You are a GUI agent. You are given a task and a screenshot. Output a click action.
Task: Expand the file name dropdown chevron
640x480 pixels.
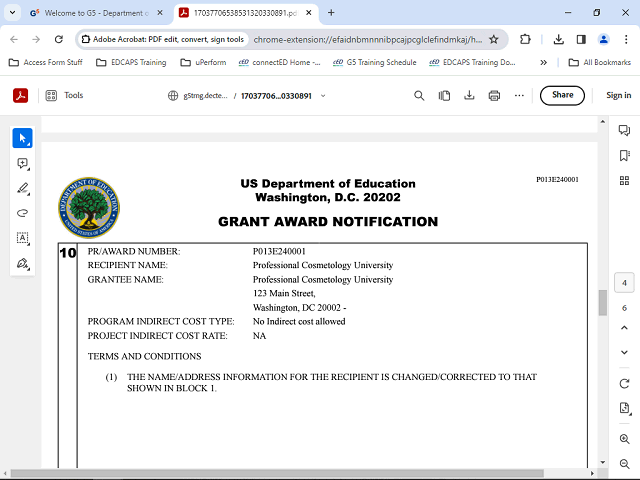[x=323, y=96]
